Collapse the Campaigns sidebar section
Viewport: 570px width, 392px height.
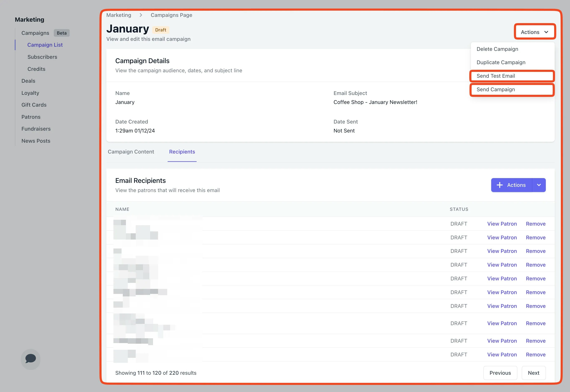(x=35, y=33)
